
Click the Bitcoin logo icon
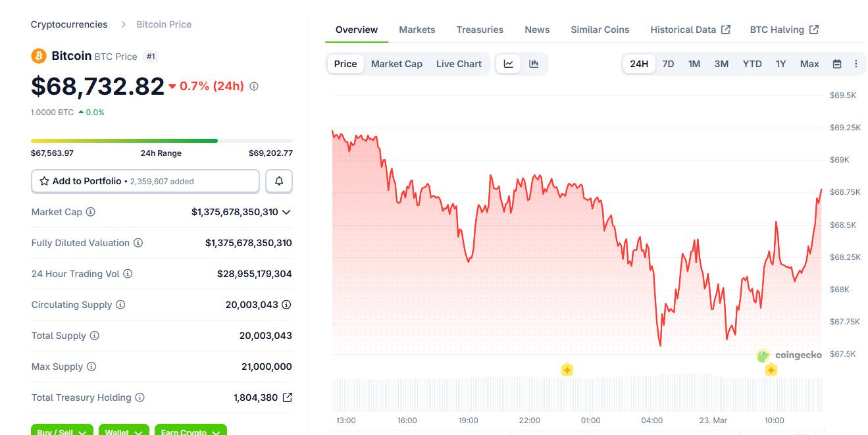pyautogui.click(x=39, y=56)
